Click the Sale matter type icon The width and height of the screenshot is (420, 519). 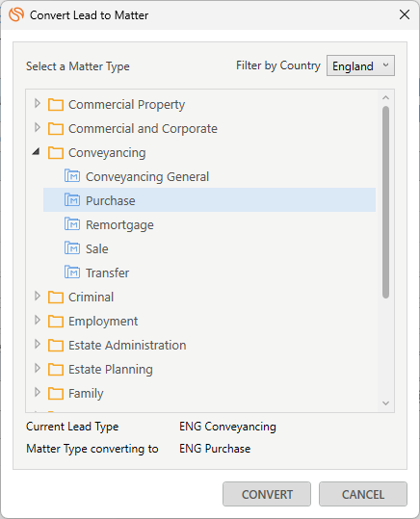pos(72,247)
